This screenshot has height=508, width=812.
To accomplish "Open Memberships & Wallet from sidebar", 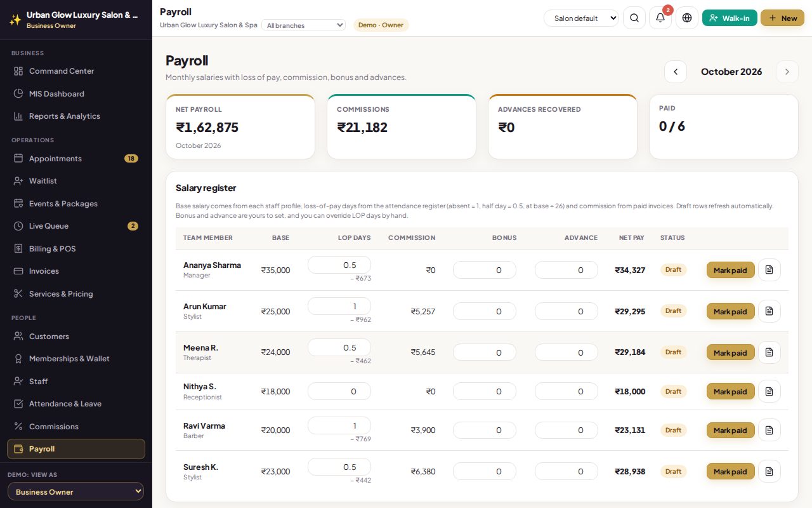I will pyautogui.click(x=76, y=359).
